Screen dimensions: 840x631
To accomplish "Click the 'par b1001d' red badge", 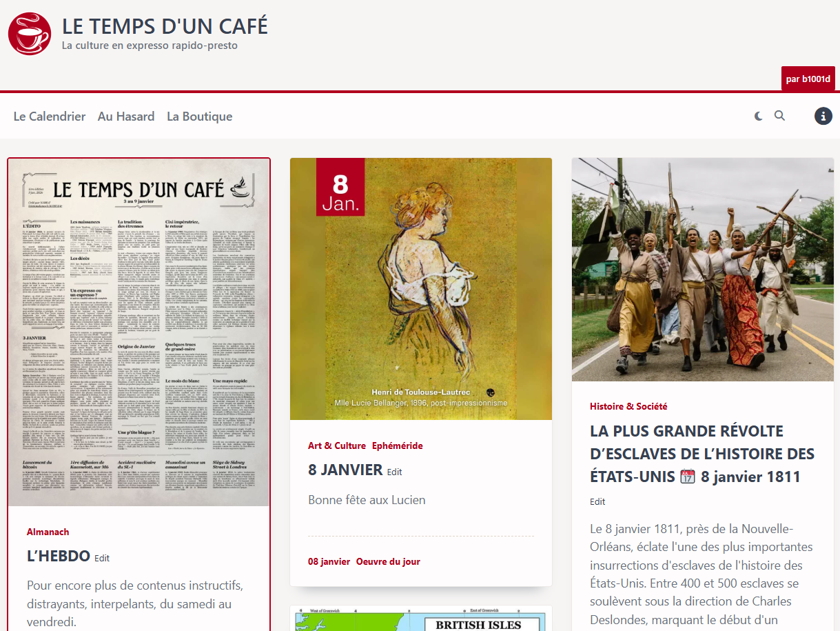I will click(x=808, y=79).
